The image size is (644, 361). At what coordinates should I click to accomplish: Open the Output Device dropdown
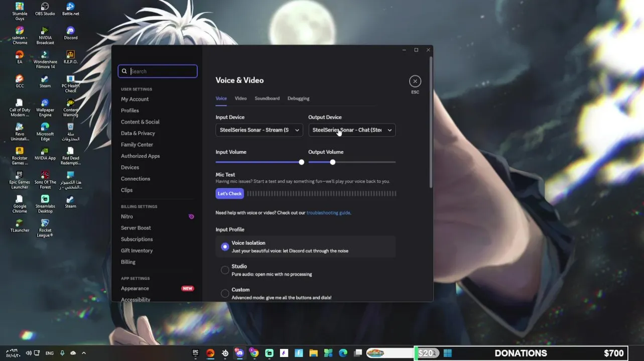pos(351,130)
